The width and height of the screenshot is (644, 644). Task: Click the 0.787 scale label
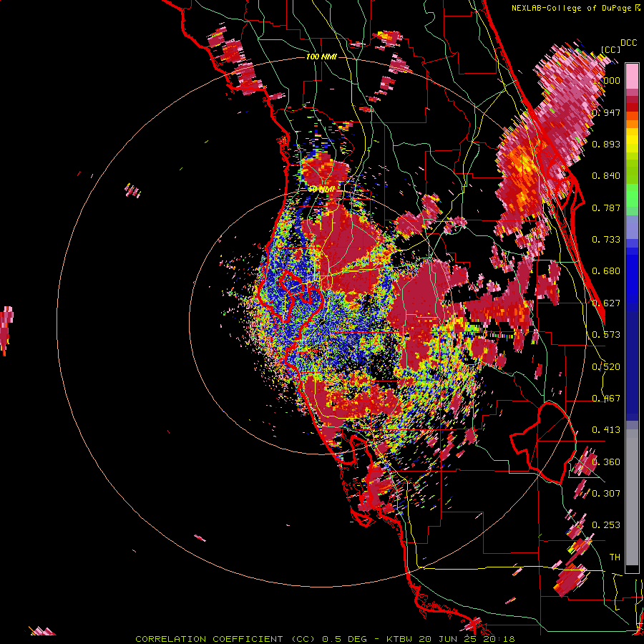click(606, 208)
